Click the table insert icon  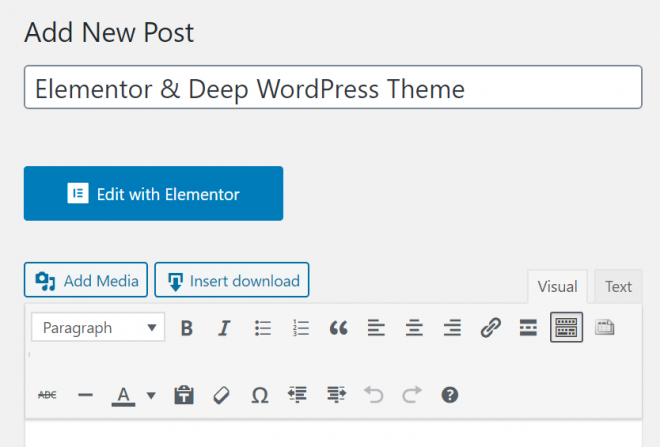(604, 327)
